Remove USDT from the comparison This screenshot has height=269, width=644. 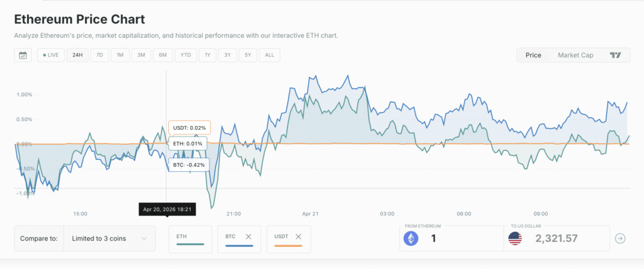(x=298, y=236)
